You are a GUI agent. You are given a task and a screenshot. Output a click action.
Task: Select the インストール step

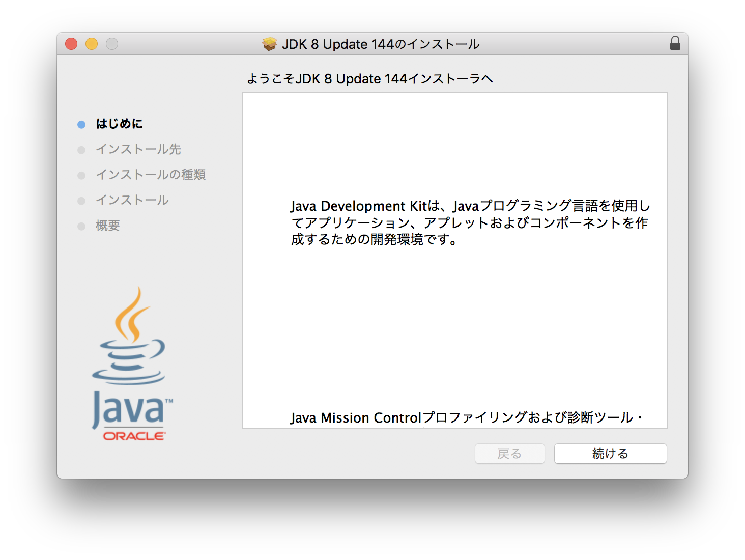pos(132,200)
